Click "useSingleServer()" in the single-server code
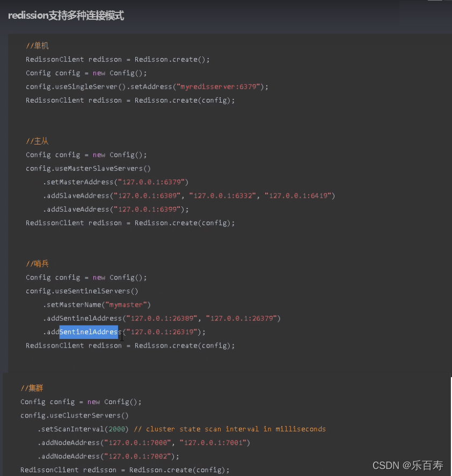 90,87
